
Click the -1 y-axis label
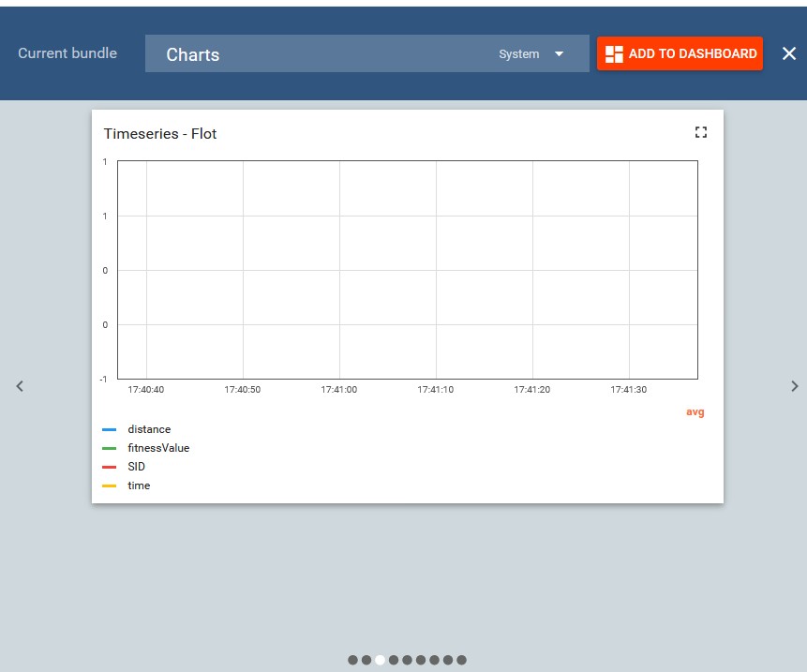(103, 380)
